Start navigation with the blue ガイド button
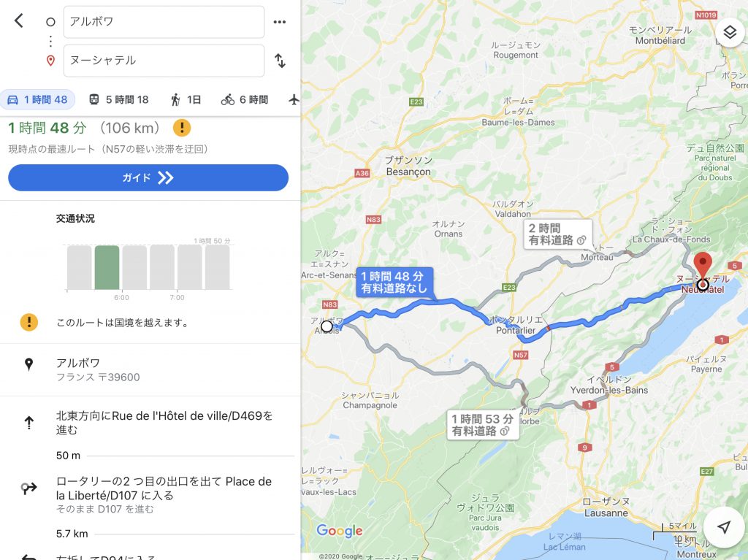The width and height of the screenshot is (748, 560). [x=148, y=178]
